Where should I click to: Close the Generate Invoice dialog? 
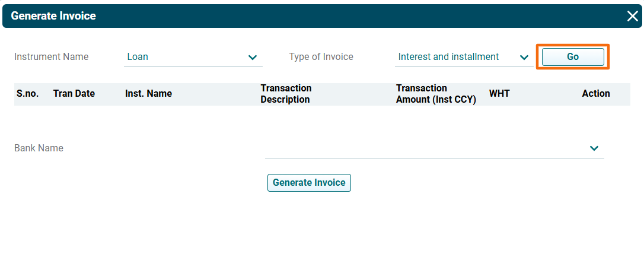(632, 17)
